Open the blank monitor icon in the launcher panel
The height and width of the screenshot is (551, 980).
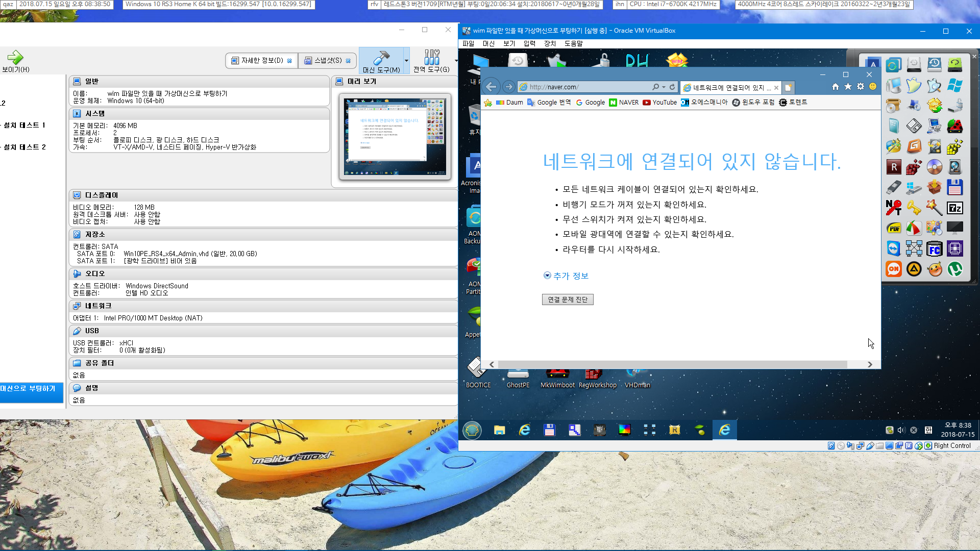click(x=954, y=228)
